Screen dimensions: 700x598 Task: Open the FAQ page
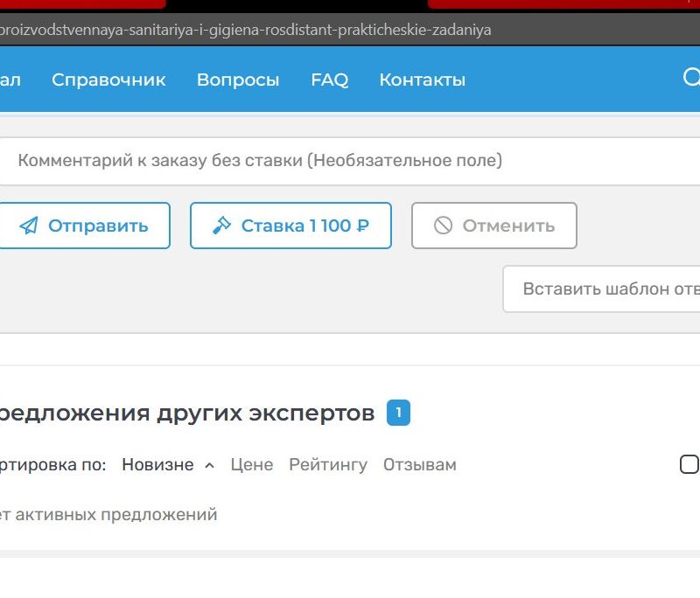329,80
